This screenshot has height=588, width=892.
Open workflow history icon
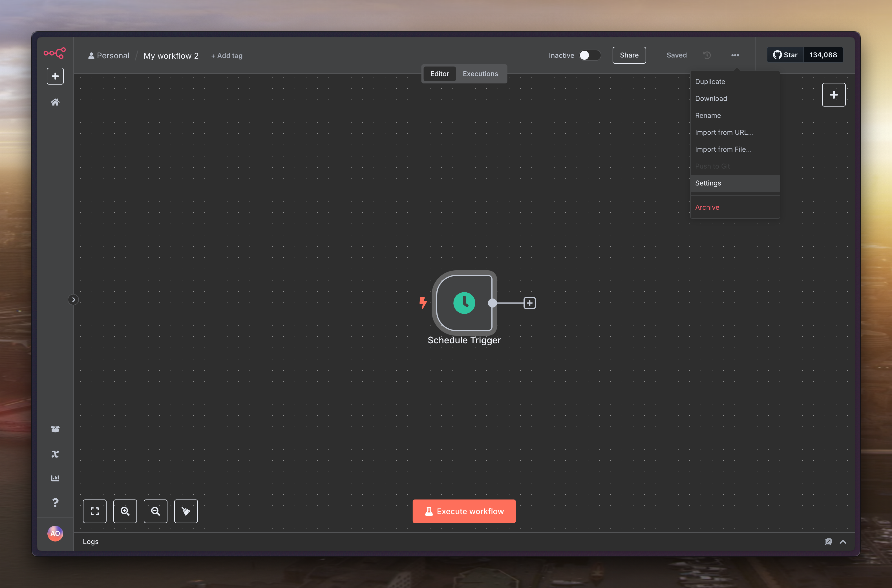pyautogui.click(x=707, y=55)
